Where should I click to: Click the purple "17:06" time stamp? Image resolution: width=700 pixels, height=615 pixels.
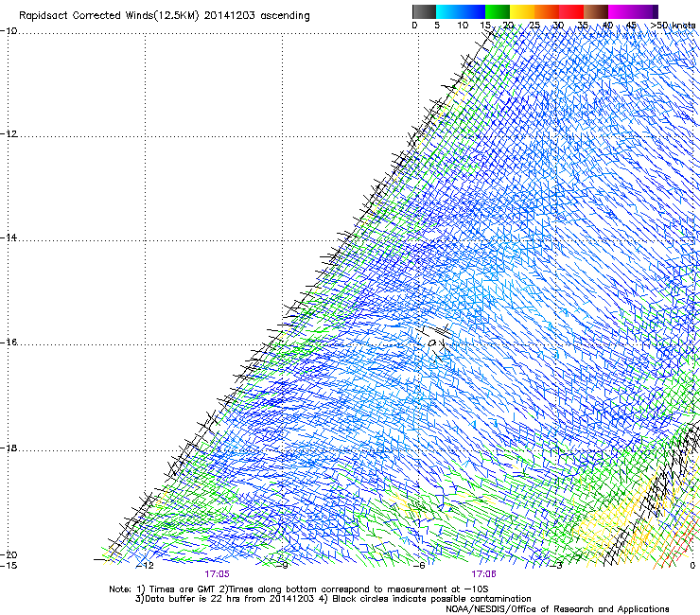(x=483, y=574)
